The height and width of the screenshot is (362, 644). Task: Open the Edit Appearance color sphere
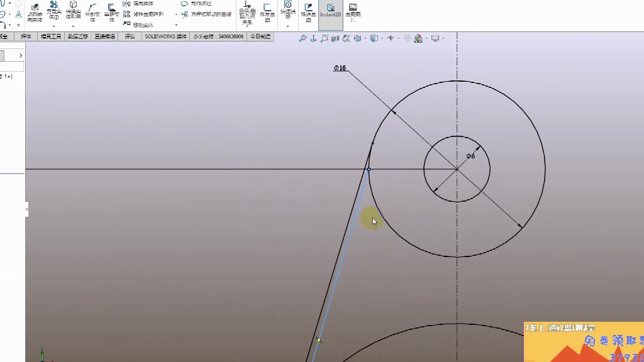pyautogui.click(x=407, y=38)
